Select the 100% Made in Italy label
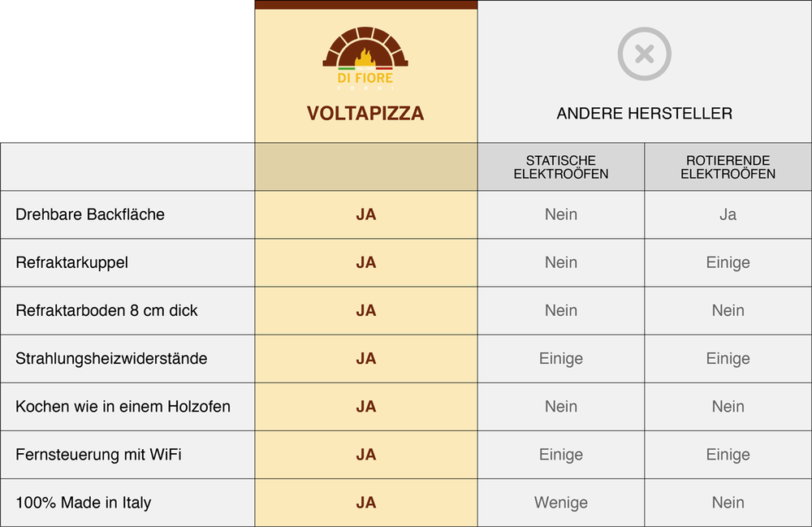This screenshot has height=527, width=812. (x=83, y=503)
